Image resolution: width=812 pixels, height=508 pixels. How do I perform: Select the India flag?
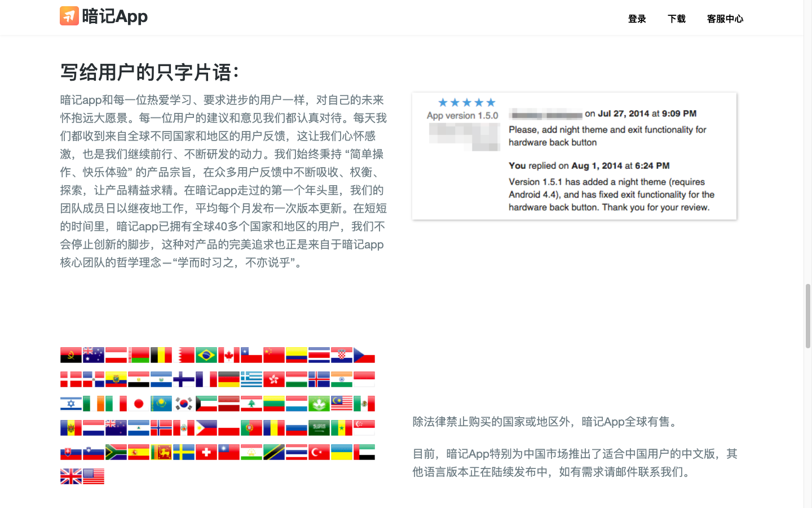click(x=342, y=379)
